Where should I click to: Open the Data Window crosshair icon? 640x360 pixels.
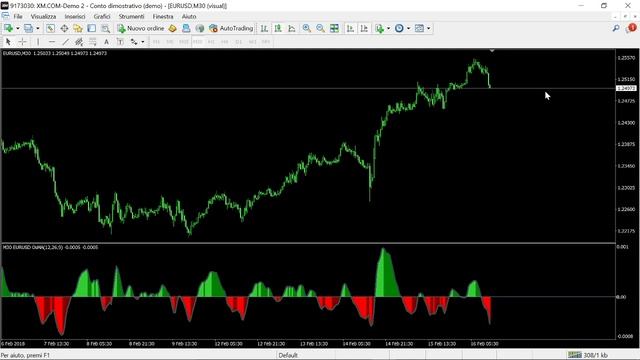[x=64, y=28]
